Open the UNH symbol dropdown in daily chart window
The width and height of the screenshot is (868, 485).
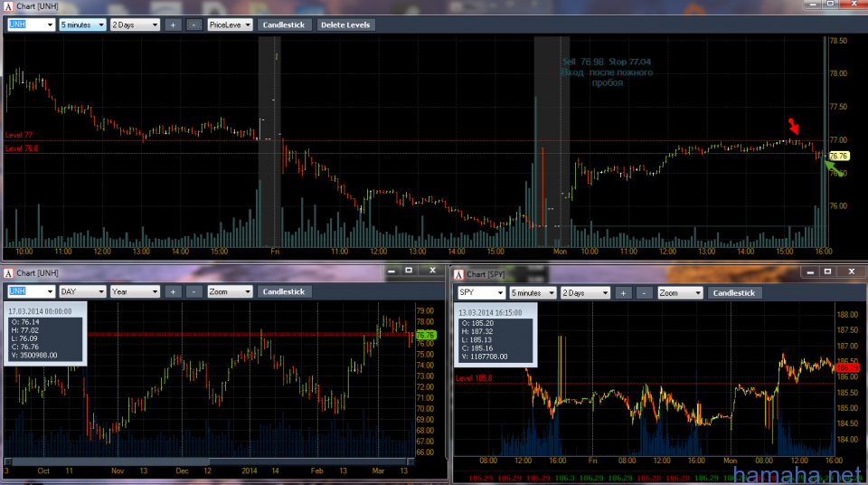tap(31, 291)
